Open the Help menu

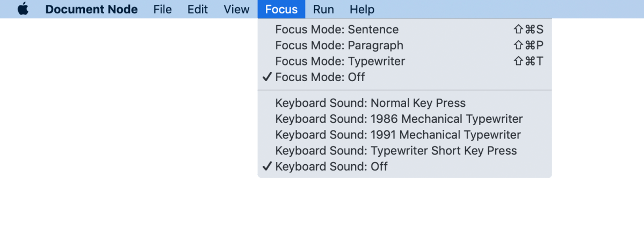362,9
